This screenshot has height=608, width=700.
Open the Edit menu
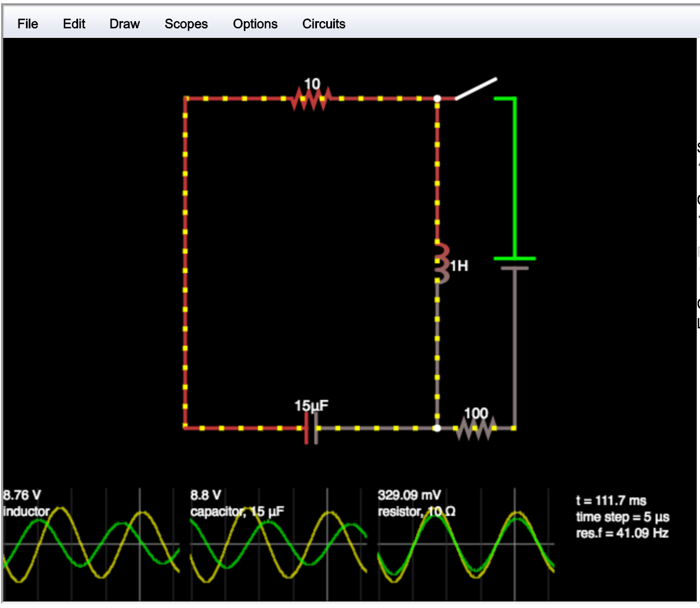[74, 24]
